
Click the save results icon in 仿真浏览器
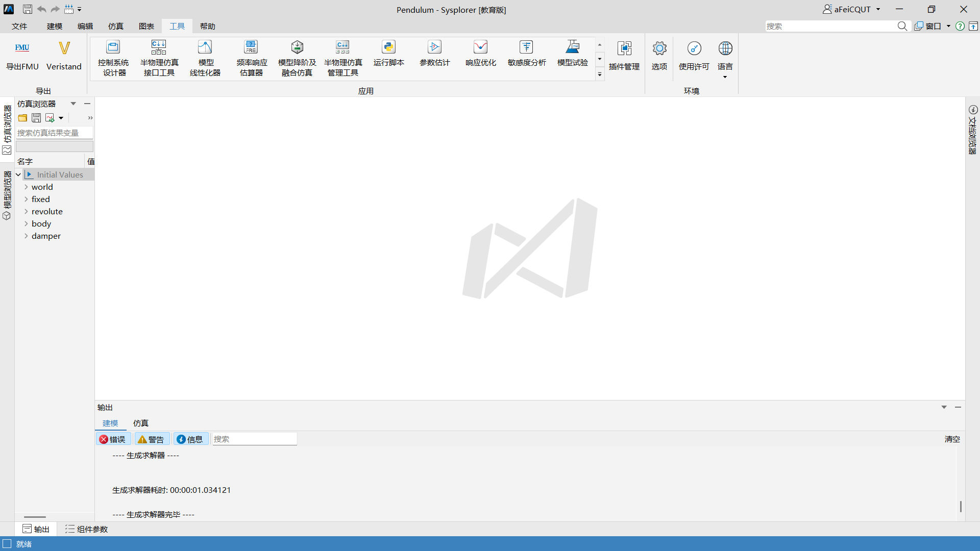pyautogui.click(x=36, y=118)
